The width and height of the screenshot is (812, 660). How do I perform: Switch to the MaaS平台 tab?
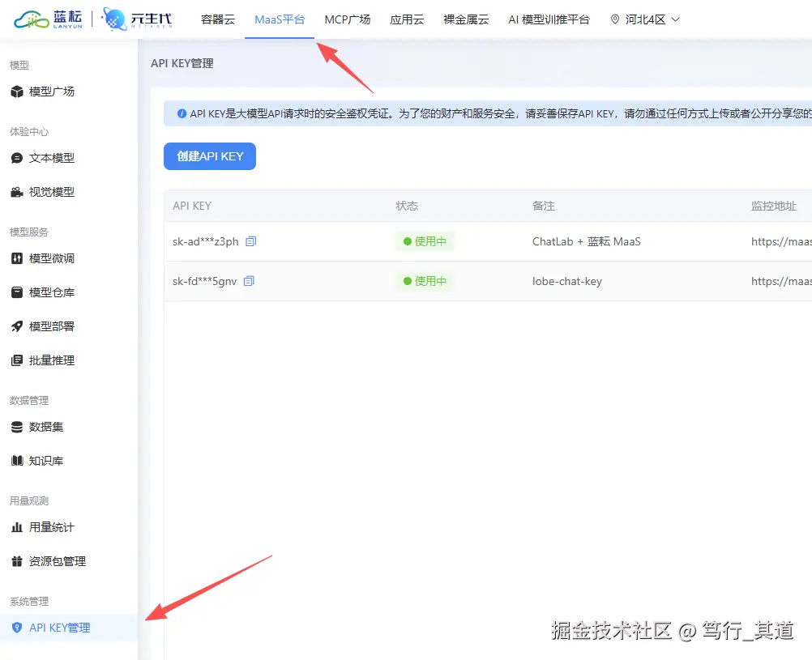pos(280,19)
